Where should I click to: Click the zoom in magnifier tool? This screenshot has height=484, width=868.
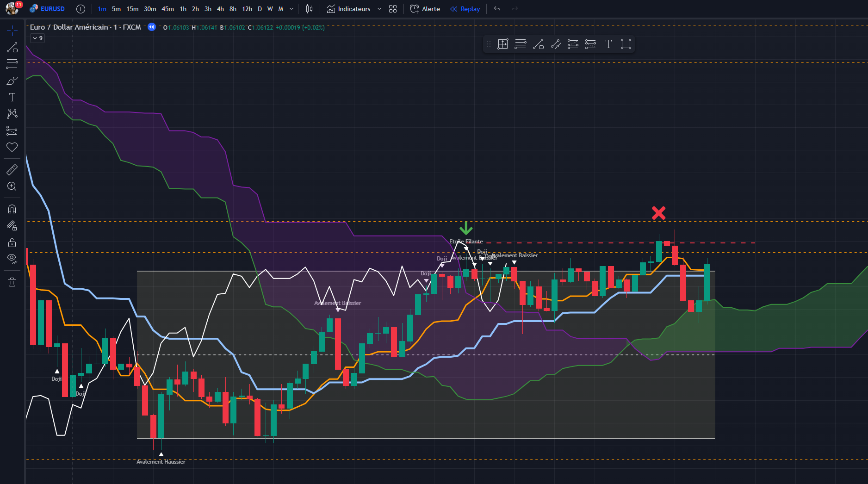coord(12,186)
